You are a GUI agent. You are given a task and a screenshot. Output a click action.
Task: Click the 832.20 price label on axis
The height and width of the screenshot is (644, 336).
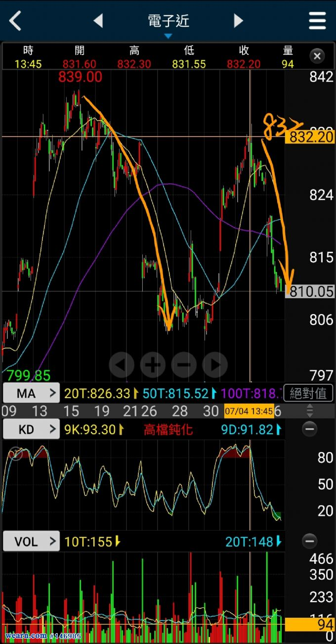coord(311,137)
